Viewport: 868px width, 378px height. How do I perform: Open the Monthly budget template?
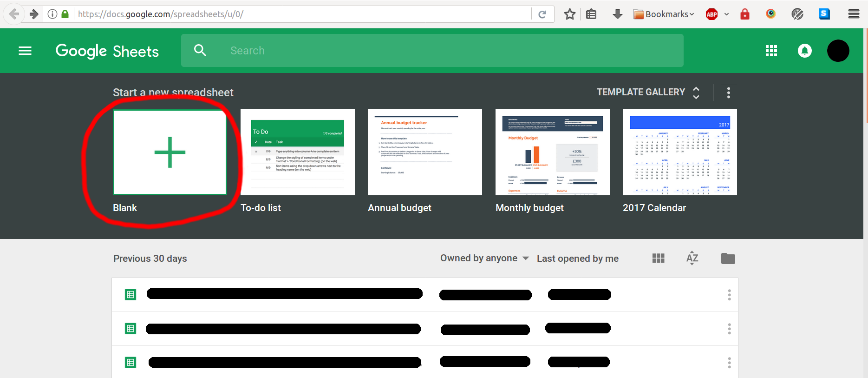pyautogui.click(x=553, y=152)
